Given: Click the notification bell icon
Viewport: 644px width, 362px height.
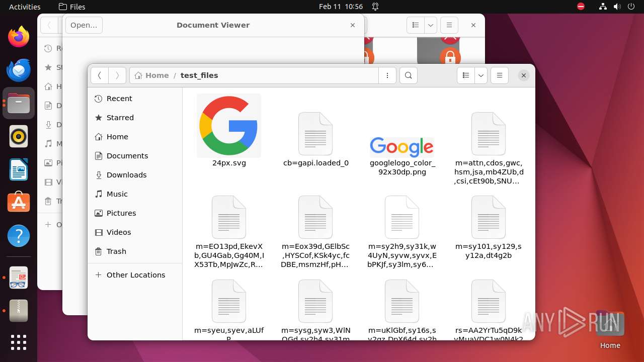Looking at the screenshot, I should click(375, 7).
